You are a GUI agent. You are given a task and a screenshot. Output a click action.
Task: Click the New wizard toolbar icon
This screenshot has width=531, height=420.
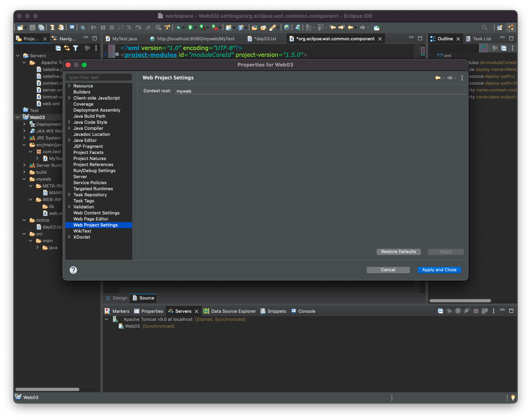click(x=20, y=27)
